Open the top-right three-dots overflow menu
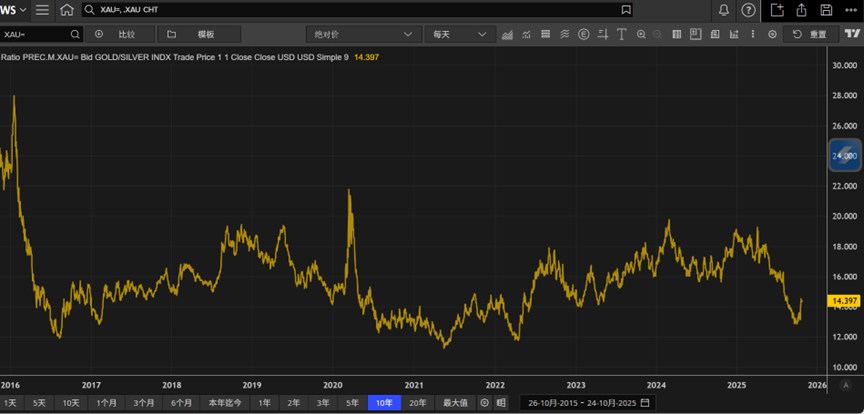Viewport: 864px width, 414px height. 850,10
